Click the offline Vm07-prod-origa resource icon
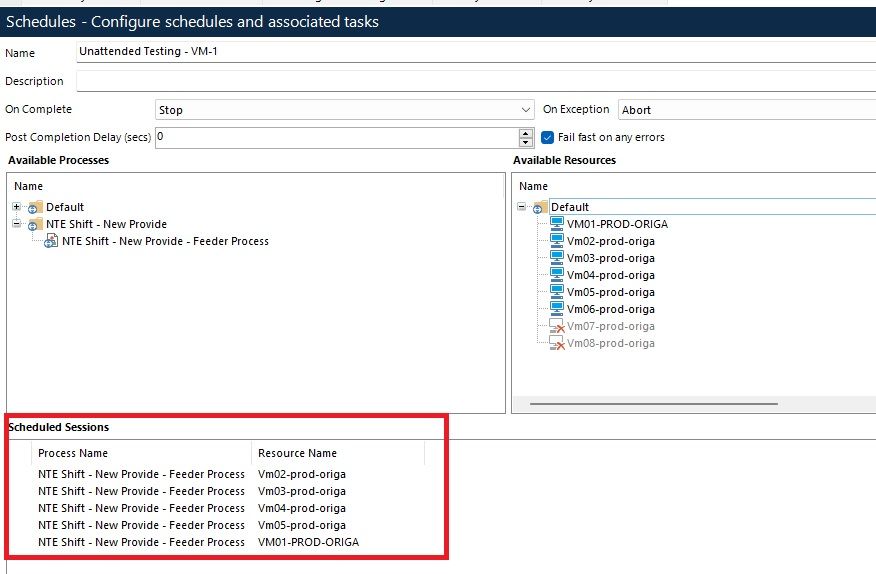 (x=557, y=327)
